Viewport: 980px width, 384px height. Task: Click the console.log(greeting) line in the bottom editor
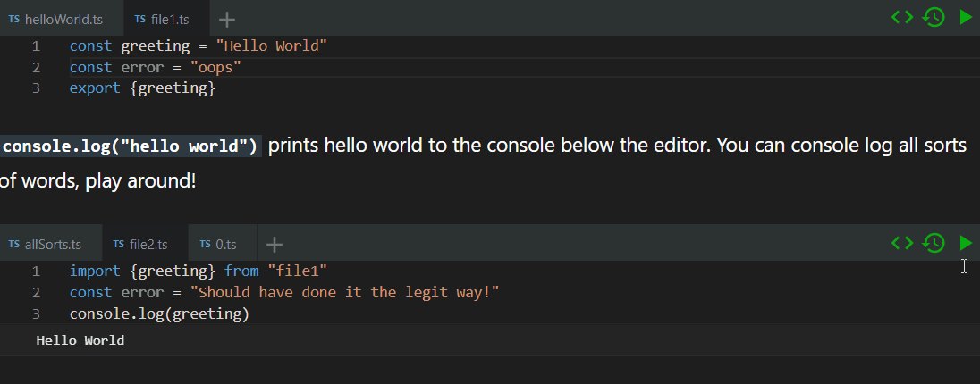(159, 313)
